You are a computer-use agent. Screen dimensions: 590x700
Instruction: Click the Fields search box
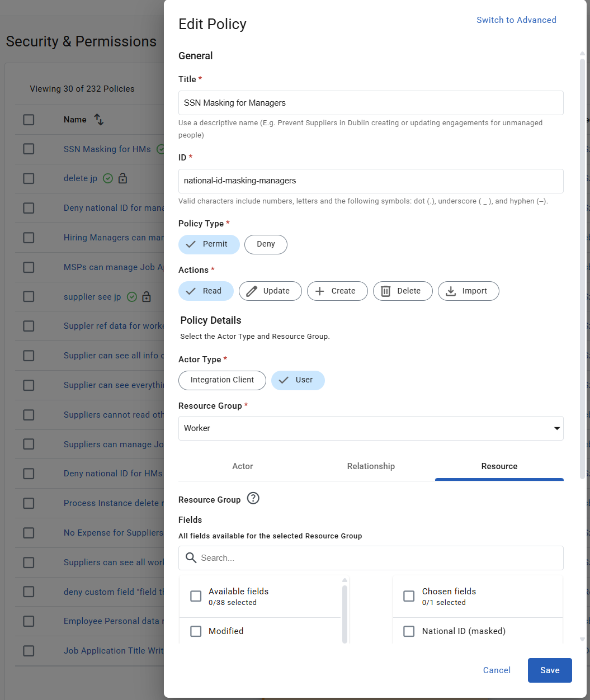point(371,558)
